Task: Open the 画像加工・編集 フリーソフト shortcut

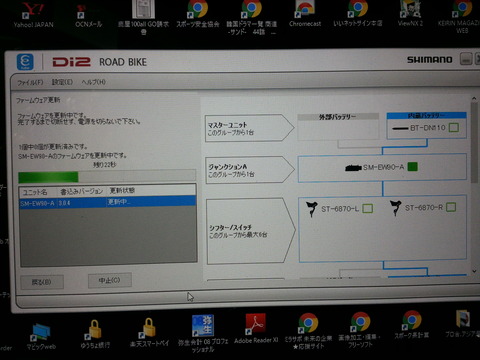Action: tap(360, 330)
